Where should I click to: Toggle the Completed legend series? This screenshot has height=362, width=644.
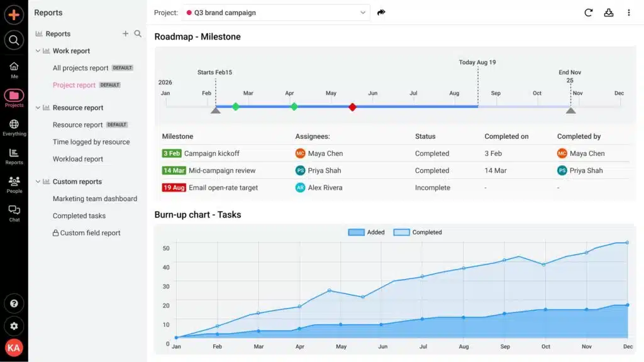(x=418, y=233)
